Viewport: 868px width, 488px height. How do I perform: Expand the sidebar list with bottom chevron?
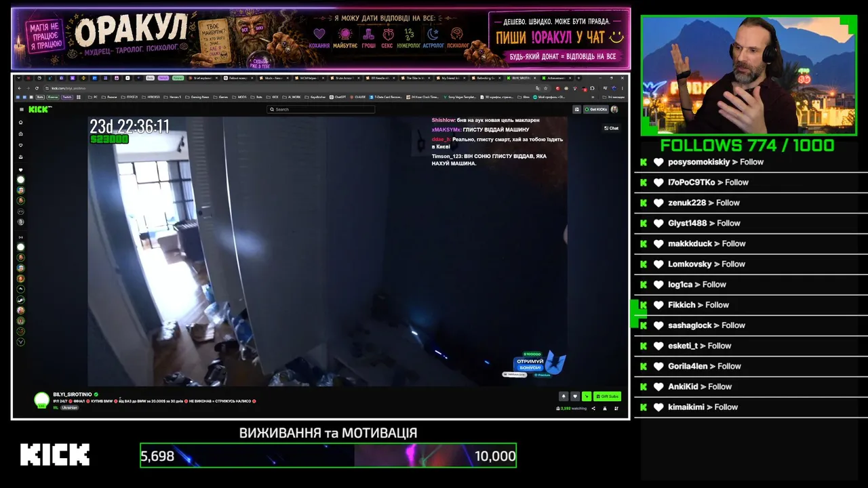coord(21,342)
